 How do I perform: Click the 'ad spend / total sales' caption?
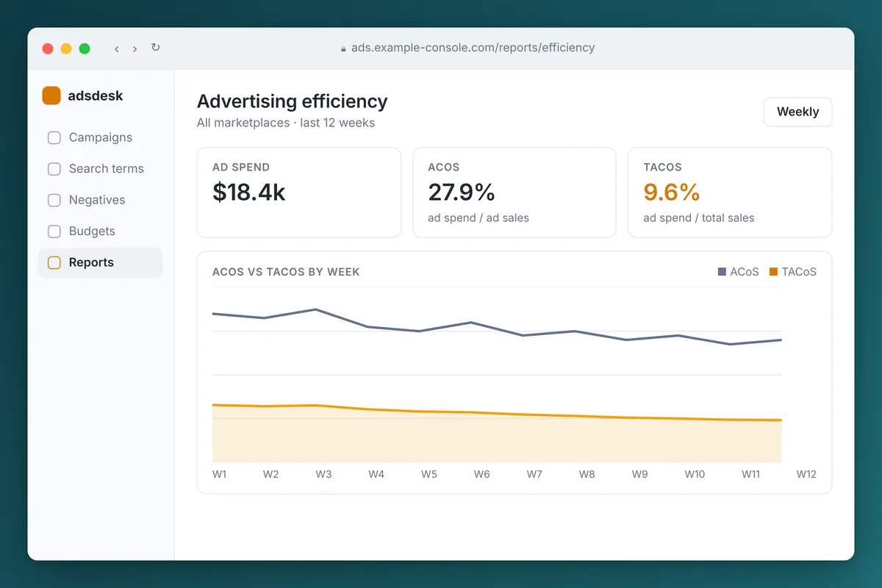click(x=699, y=218)
